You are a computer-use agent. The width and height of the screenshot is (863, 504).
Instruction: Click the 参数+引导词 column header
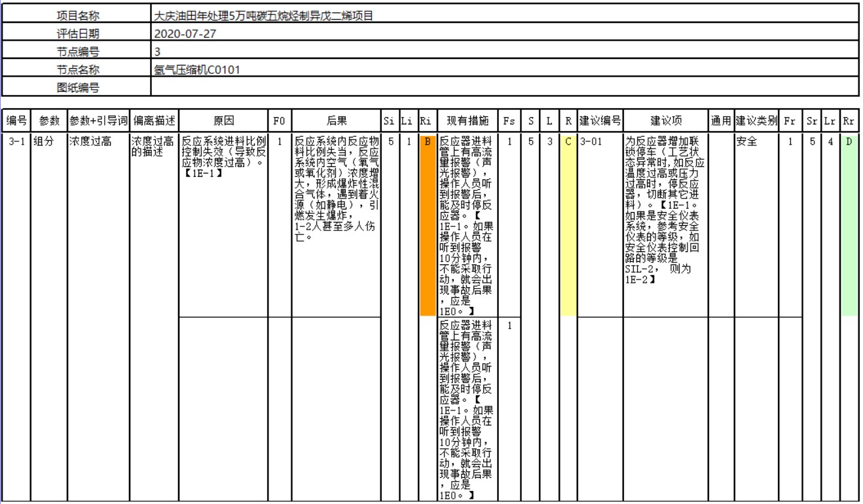pyautogui.click(x=98, y=121)
